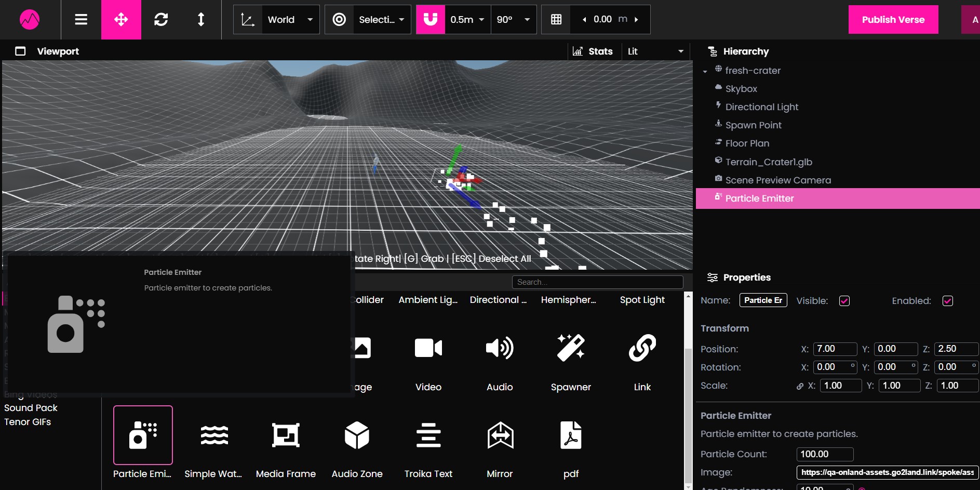Select Directional element label in assets

point(499,300)
